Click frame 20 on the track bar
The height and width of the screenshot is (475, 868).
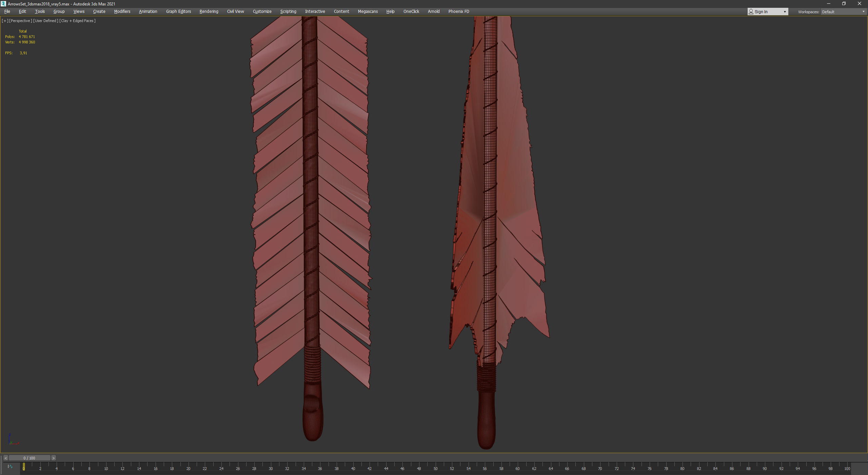click(188, 468)
